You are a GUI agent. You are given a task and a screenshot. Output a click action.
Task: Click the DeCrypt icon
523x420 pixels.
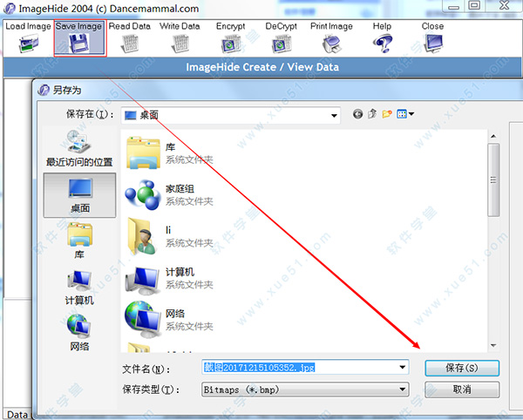click(x=282, y=44)
